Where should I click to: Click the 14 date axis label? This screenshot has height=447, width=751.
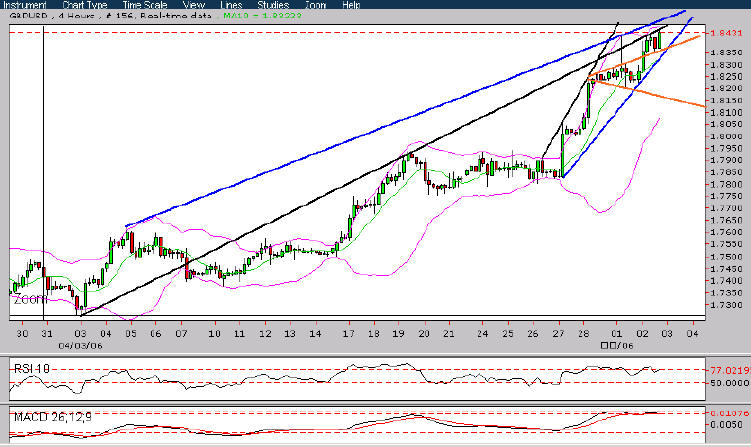(315, 333)
